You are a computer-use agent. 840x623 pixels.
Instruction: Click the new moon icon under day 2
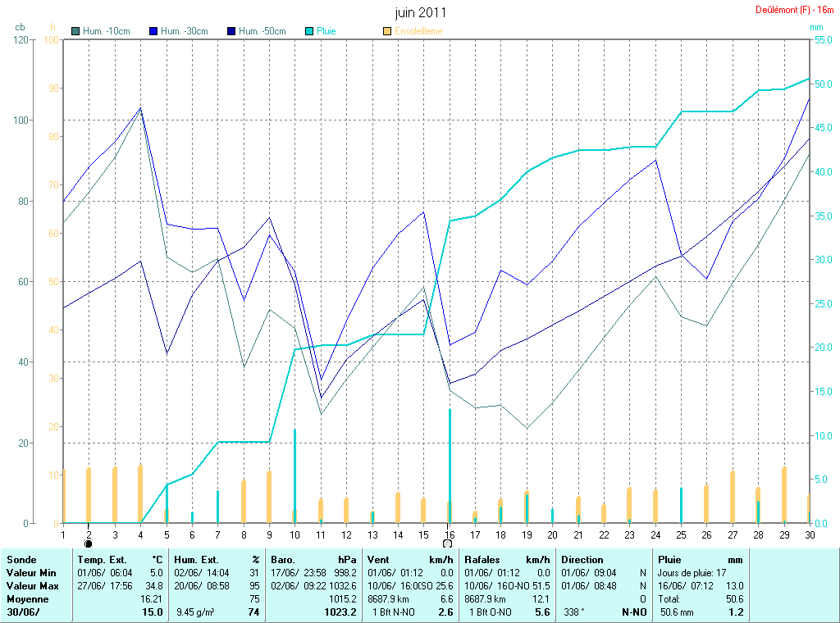point(89,543)
